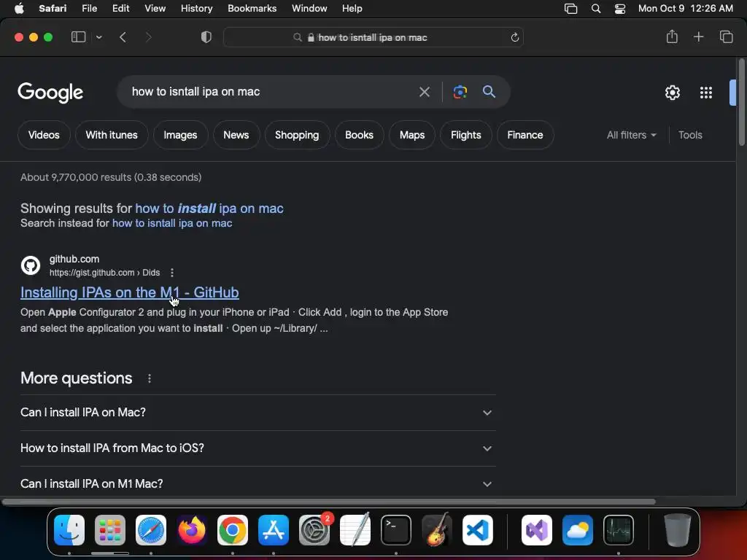This screenshot has width=747, height=560.
Task: Open 'Installing IPAs on the M1 - GitHub' result
Action: coord(130,292)
